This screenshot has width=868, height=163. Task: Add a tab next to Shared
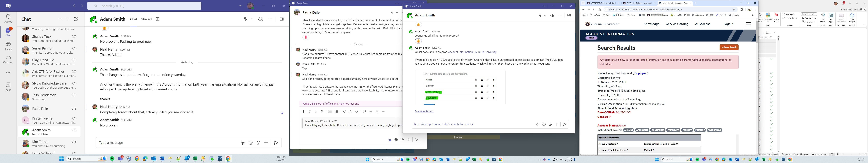click(x=157, y=19)
